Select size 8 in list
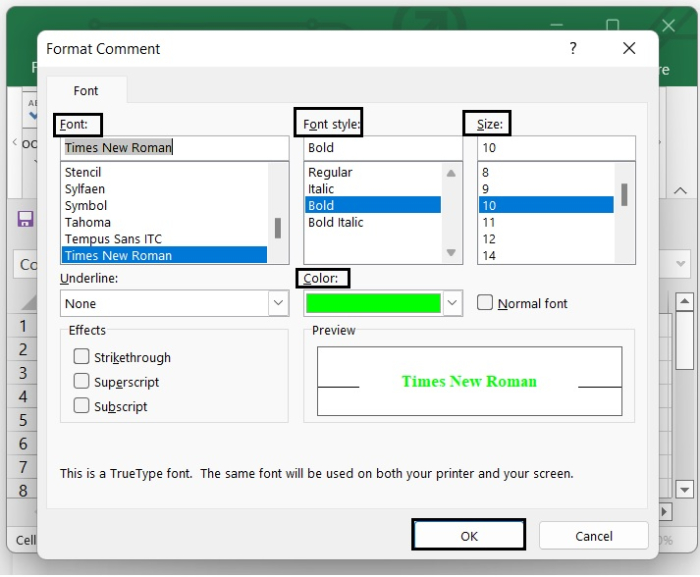Screen dimensions: 700x577 546,172
